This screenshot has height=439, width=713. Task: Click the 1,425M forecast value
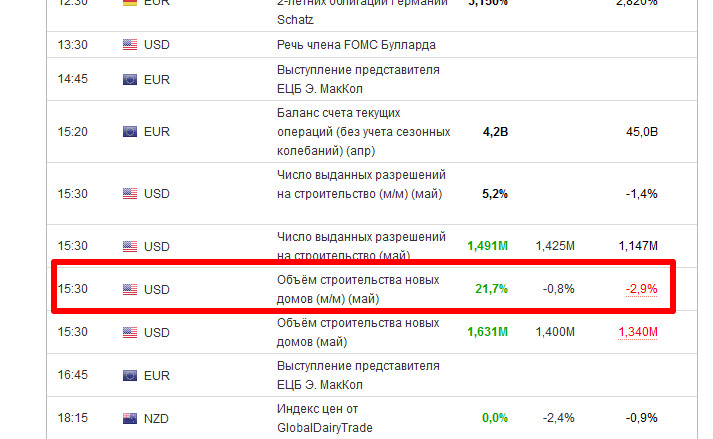555,246
